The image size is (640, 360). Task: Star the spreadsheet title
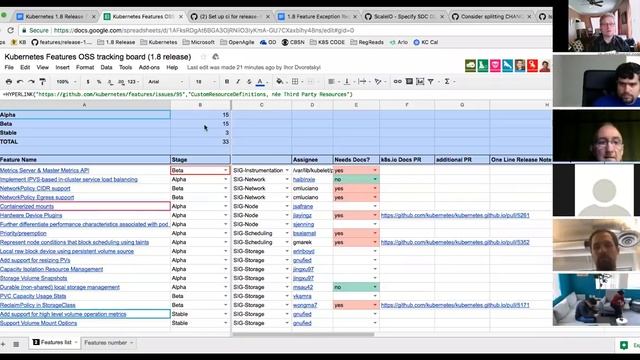click(x=203, y=57)
